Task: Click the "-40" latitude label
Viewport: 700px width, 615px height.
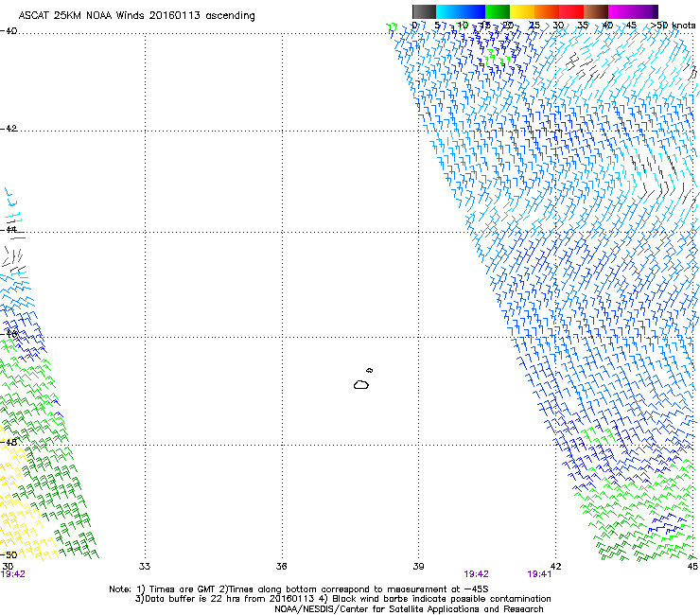Action: click(9, 31)
